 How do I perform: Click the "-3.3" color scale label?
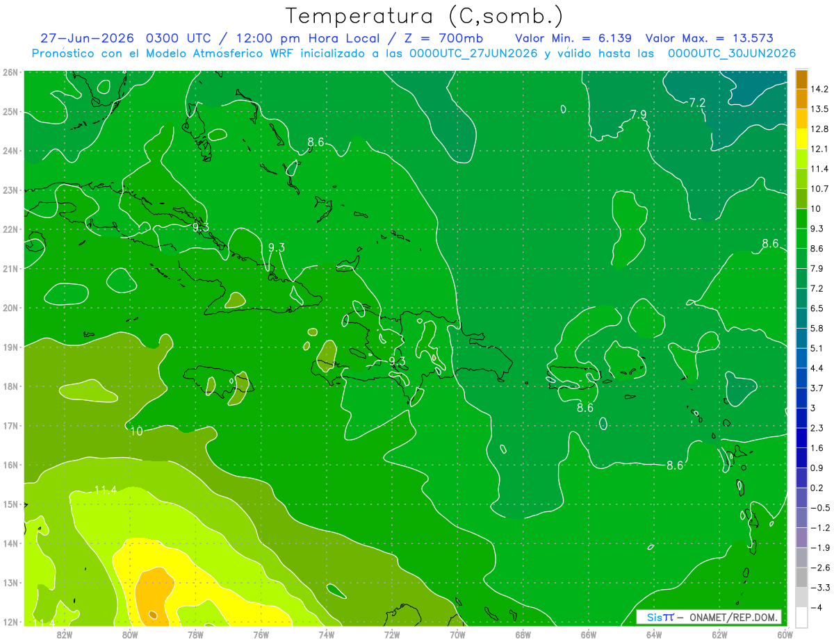[x=819, y=587]
